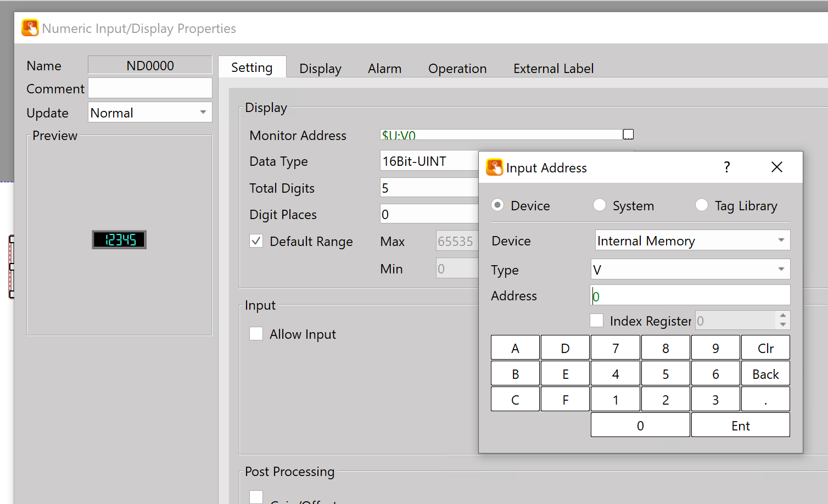Image resolution: width=828 pixels, height=504 pixels.
Task: Expand the Type dropdown showing V
Action: (690, 270)
